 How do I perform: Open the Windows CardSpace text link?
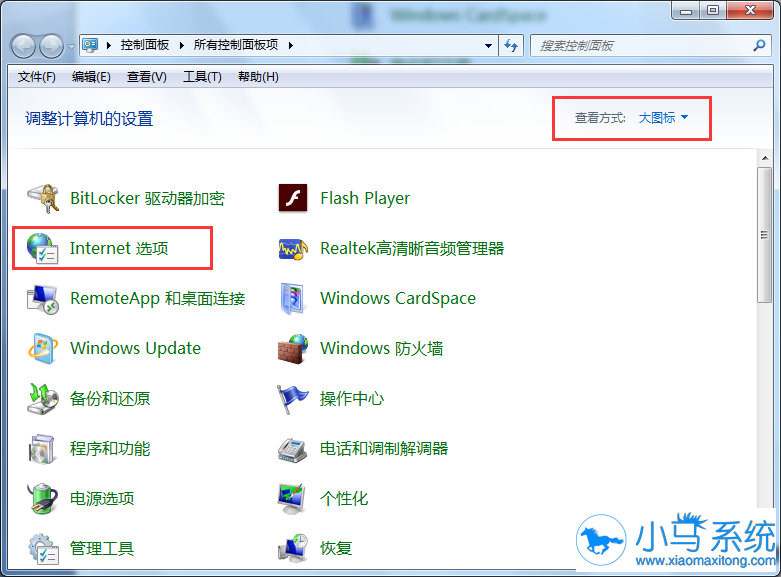(398, 298)
